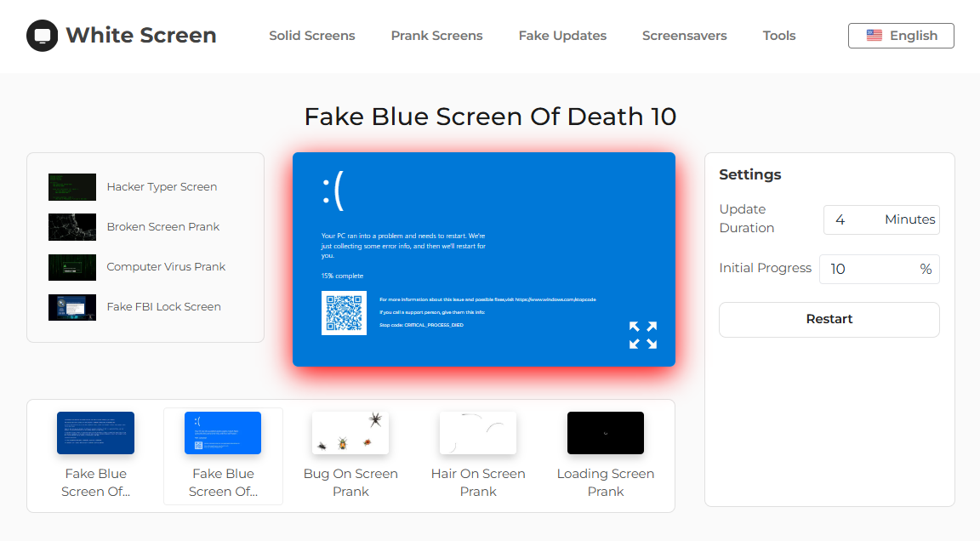Open the Broken Screen Prank thumbnail

click(x=72, y=227)
